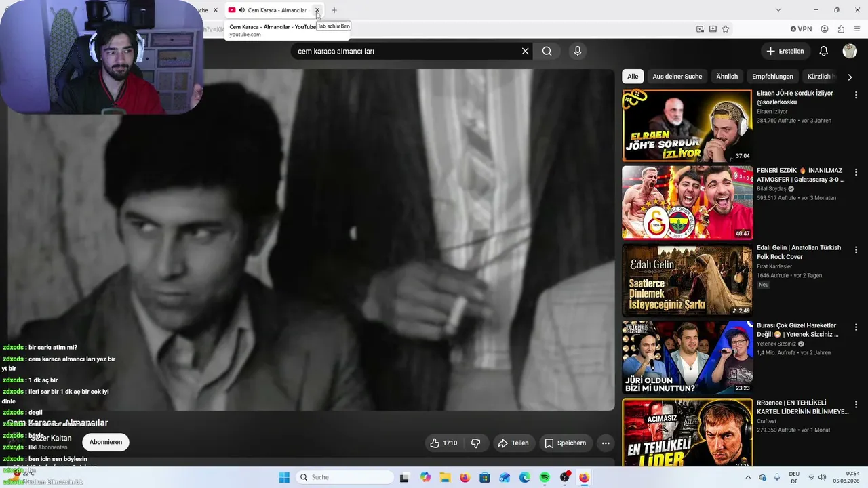Open the VPN button in toolbar
Screen dimensions: 868x488
[x=801, y=29]
